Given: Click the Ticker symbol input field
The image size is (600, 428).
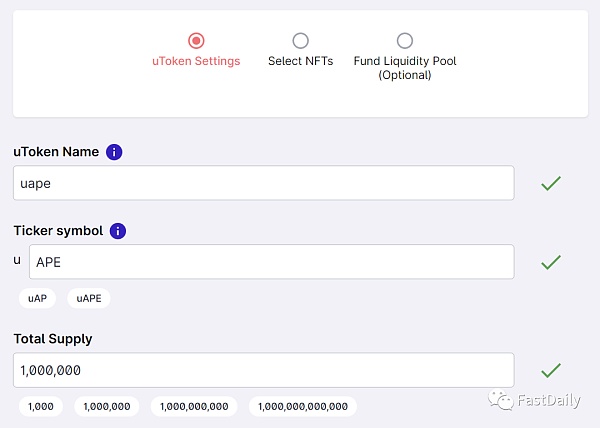Looking at the screenshot, I should click(x=270, y=262).
